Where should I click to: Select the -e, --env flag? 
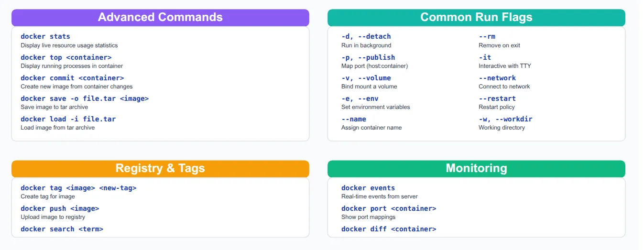click(360, 98)
